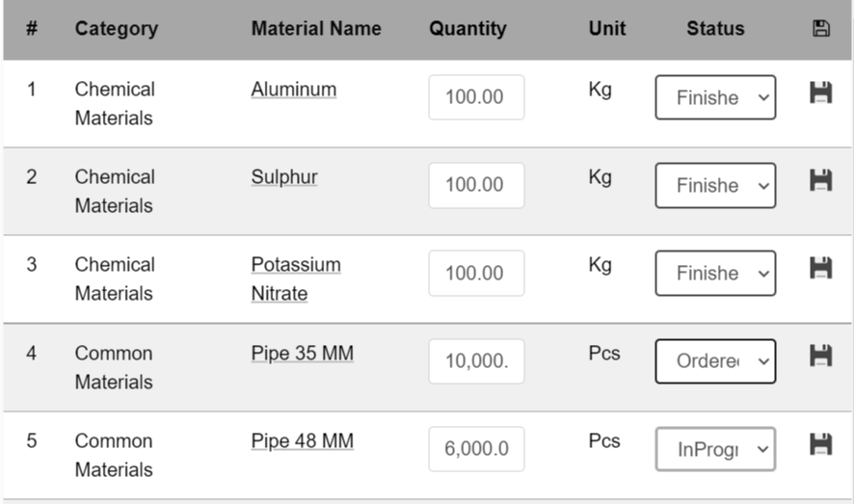Screen dimensions: 855x504
Task: Click the Sulphur quantity input
Action: [x=476, y=185]
